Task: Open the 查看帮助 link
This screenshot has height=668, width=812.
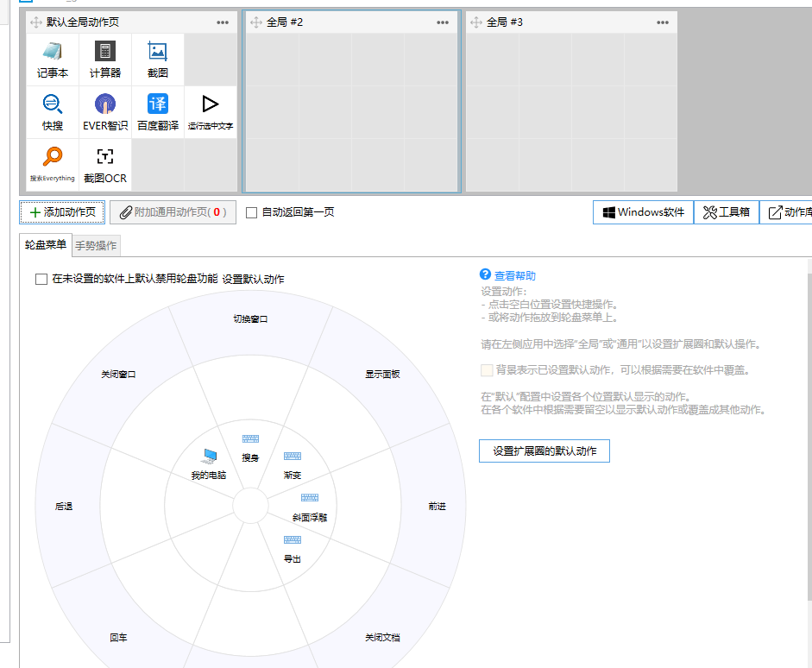Action: click(515, 275)
